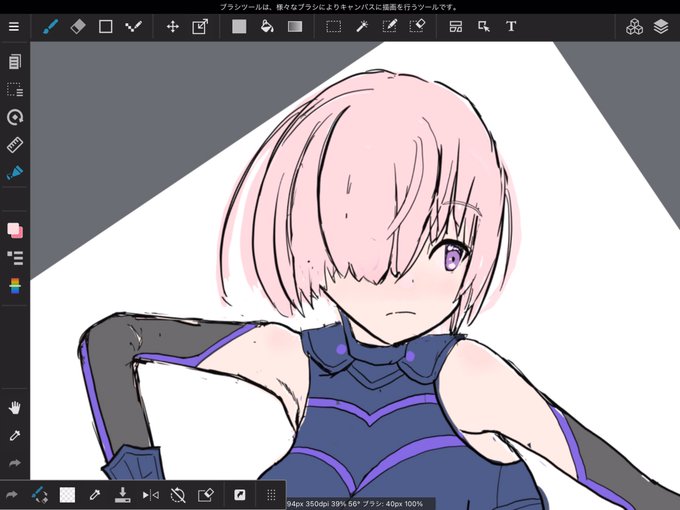Toggle brush and eraser switch in bottom bar

click(x=39, y=494)
